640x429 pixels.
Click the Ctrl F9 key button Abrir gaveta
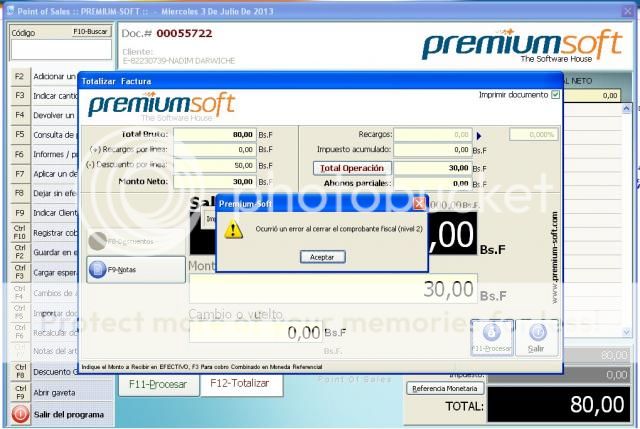coord(20,392)
